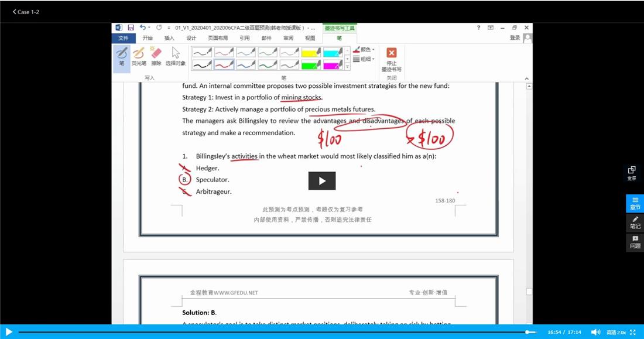Viewport: 644px width, 339px height.
Task: Click the redo arrow in quick access toolbar
Action: pyautogui.click(x=159, y=28)
